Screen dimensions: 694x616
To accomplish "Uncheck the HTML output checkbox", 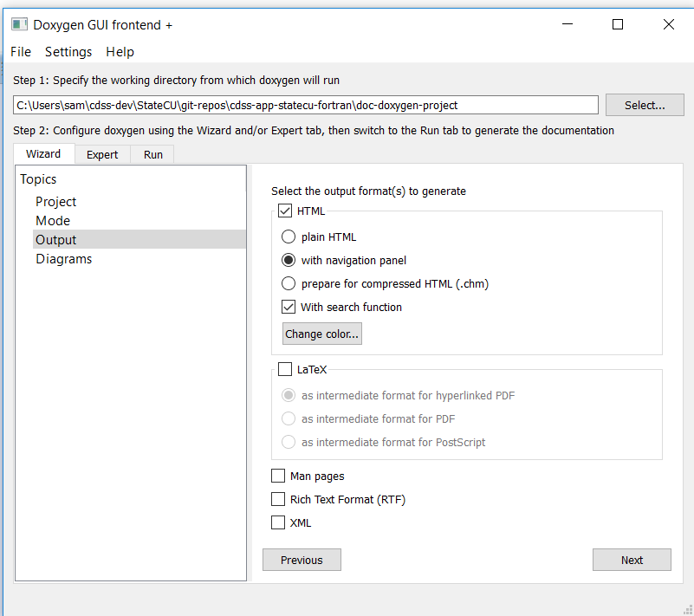I will point(285,211).
